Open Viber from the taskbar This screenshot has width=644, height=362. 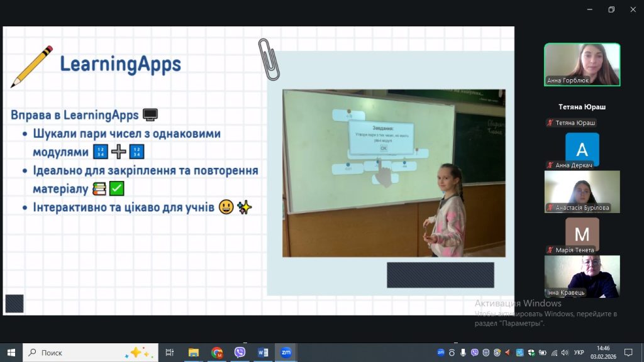[240, 353]
